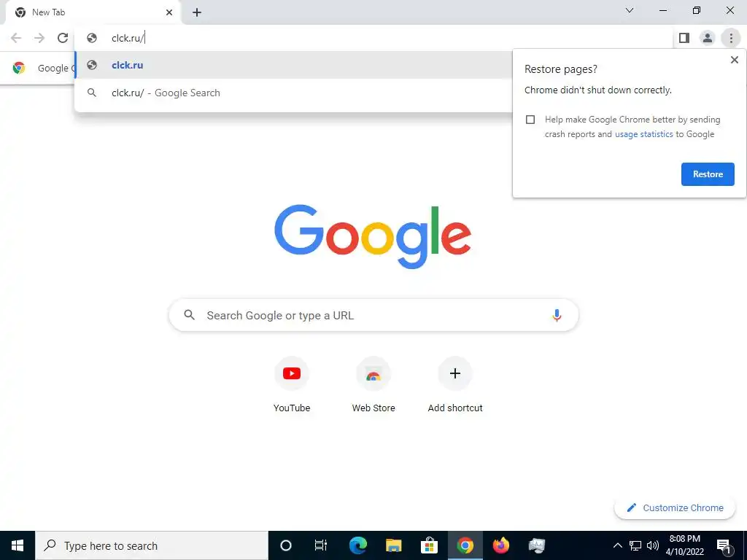Open Task View on taskbar
Image resolution: width=747 pixels, height=560 pixels.
coord(321,545)
